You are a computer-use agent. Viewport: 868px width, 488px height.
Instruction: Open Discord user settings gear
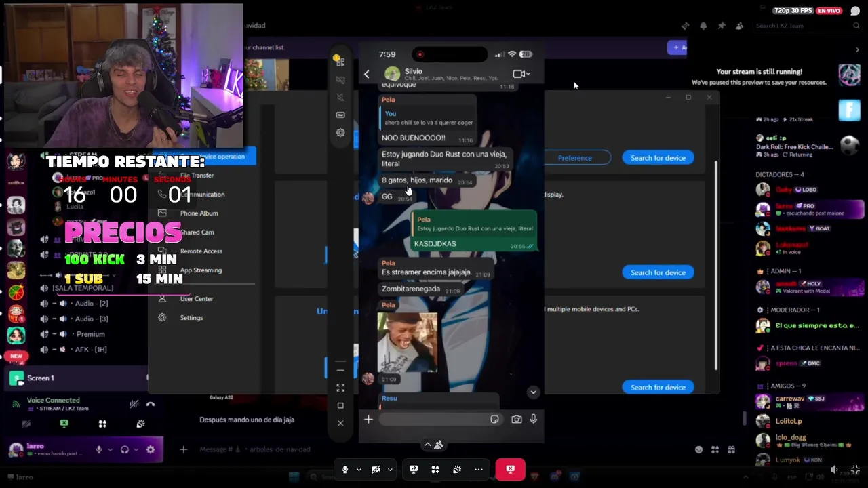[x=151, y=449]
